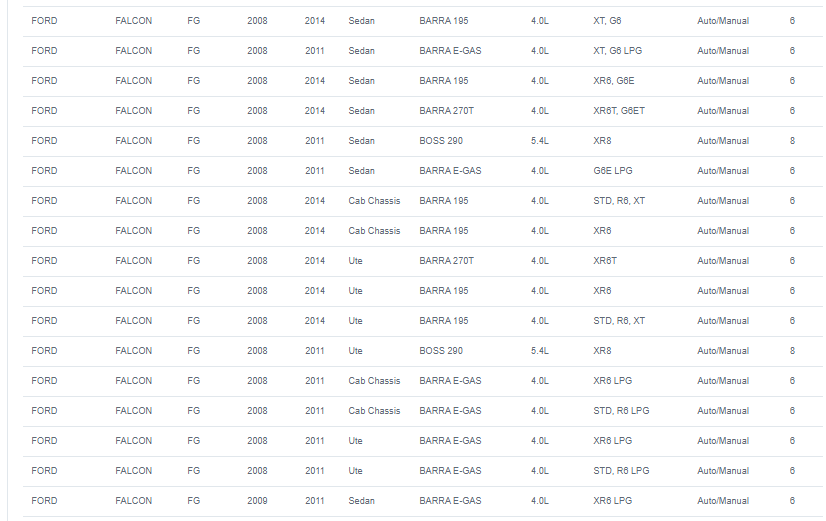
Task: Select Auto/Manual in the XR6T Ute row
Action: coord(723,261)
